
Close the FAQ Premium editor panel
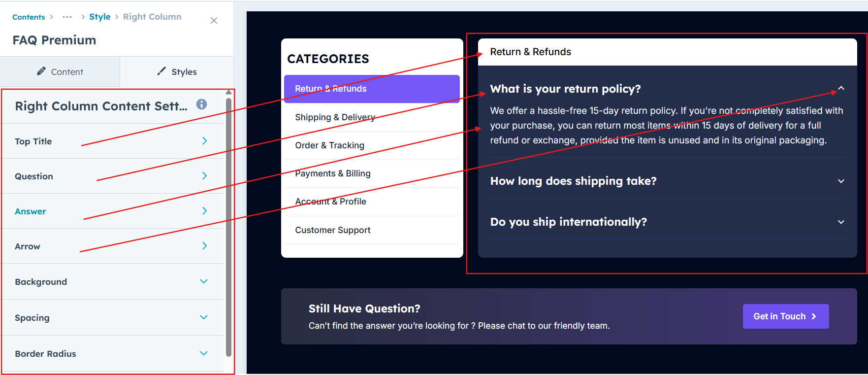[x=214, y=21]
